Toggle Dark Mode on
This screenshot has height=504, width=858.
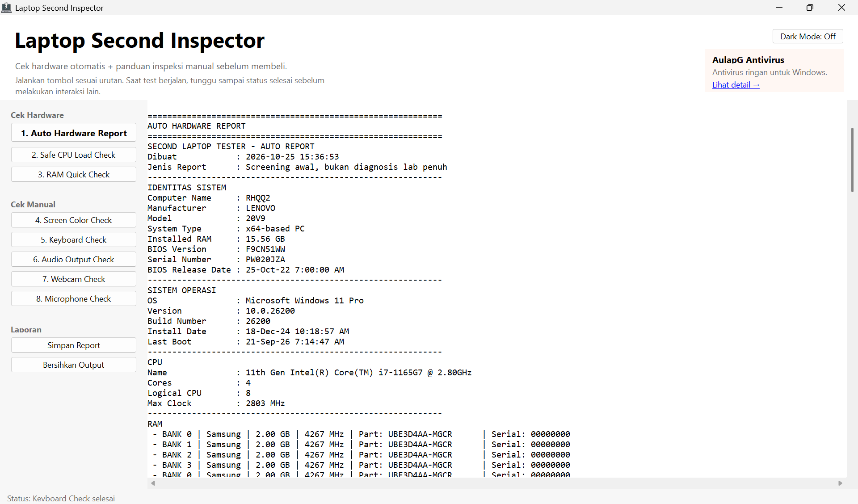tap(808, 37)
